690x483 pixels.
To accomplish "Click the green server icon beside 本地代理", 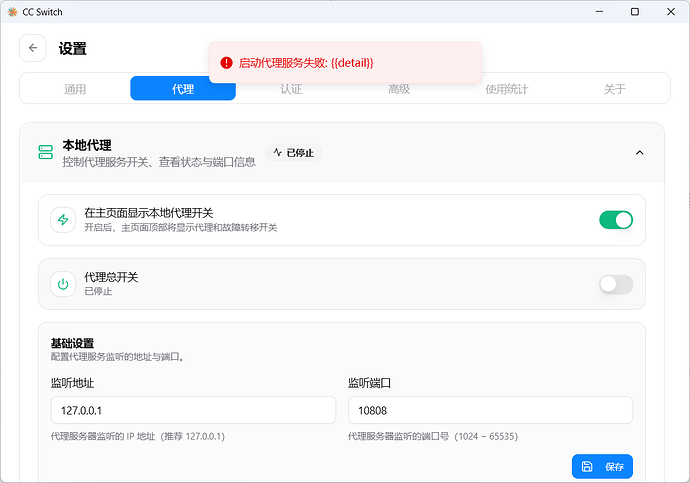I will [x=46, y=152].
